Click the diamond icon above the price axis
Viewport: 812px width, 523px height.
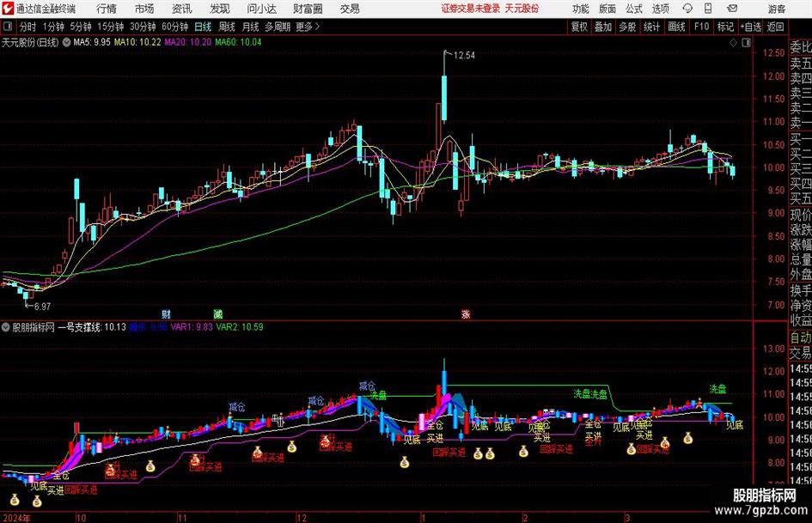[733, 43]
